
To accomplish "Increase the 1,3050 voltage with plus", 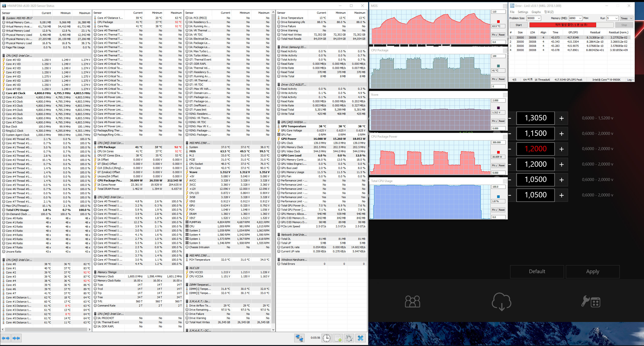I will pos(562,118).
